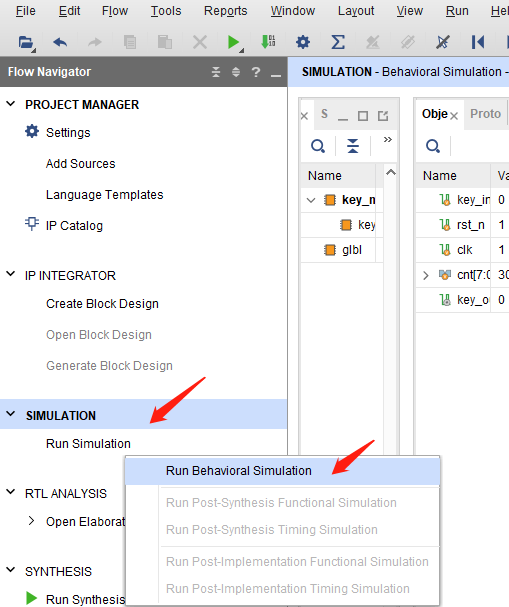Open the File menu
This screenshot has height=607, width=509.
tap(26, 11)
